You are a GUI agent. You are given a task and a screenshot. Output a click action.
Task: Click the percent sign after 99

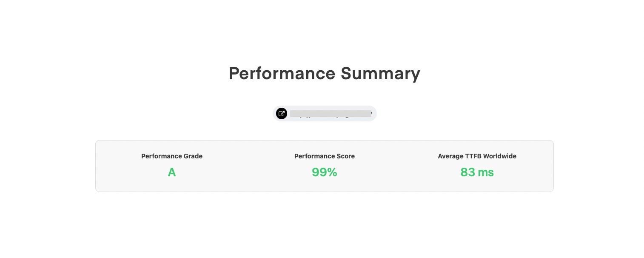(x=332, y=172)
